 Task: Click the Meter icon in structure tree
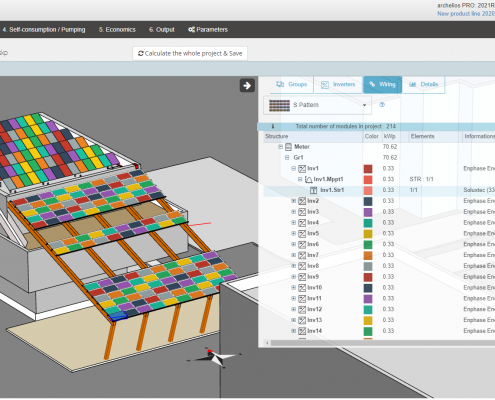[289, 147]
